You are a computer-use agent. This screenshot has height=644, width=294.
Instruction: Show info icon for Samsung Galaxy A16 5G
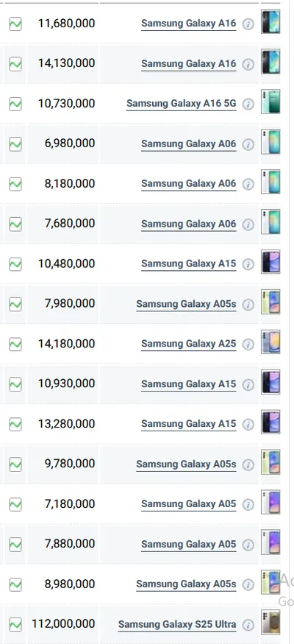[248, 105]
